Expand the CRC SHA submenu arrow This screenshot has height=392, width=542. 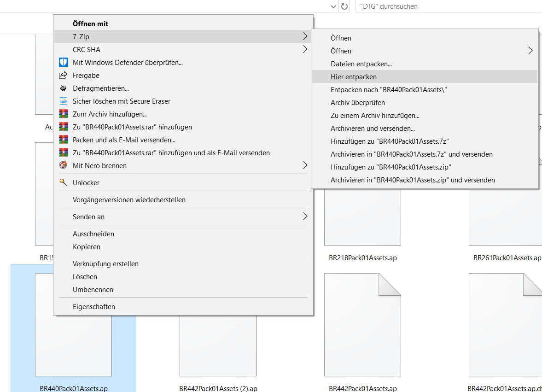pos(305,49)
